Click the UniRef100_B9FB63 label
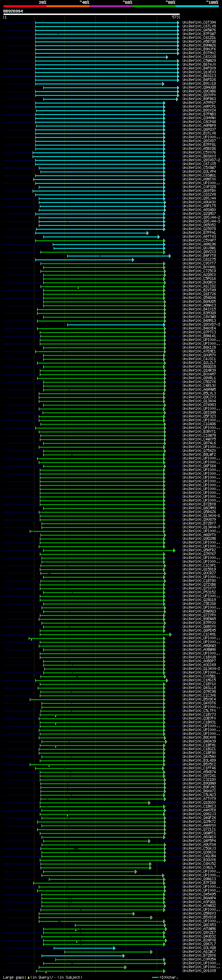 click(199, 99)
